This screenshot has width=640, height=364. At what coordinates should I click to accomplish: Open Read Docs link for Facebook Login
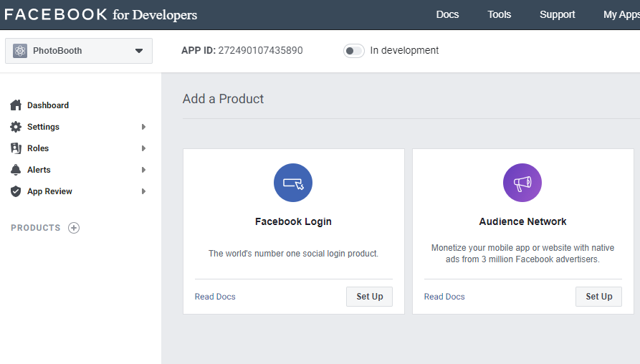click(215, 297)
